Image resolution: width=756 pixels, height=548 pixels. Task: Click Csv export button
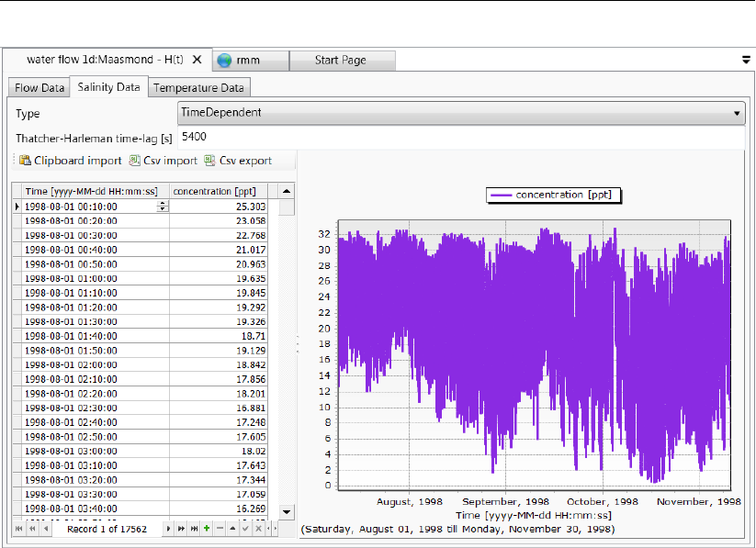(238, 161)
